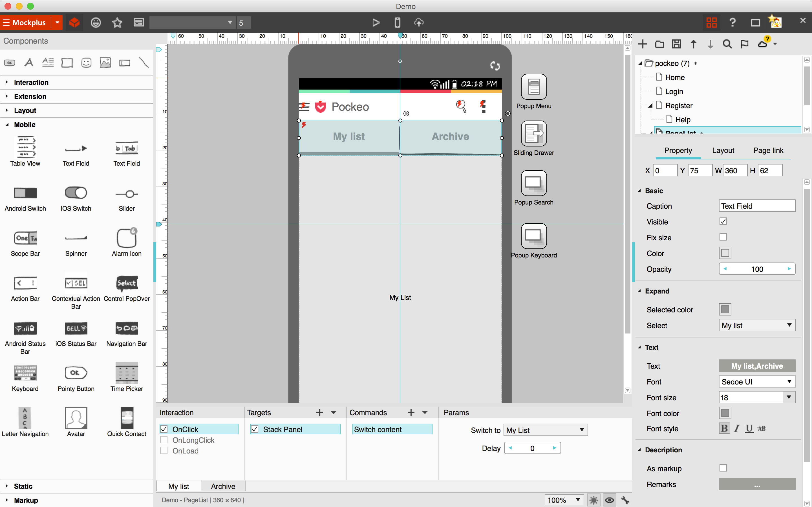Viewport: 812px width, 507px height.
Task: Check the As markup option
Action: [723, 468]
